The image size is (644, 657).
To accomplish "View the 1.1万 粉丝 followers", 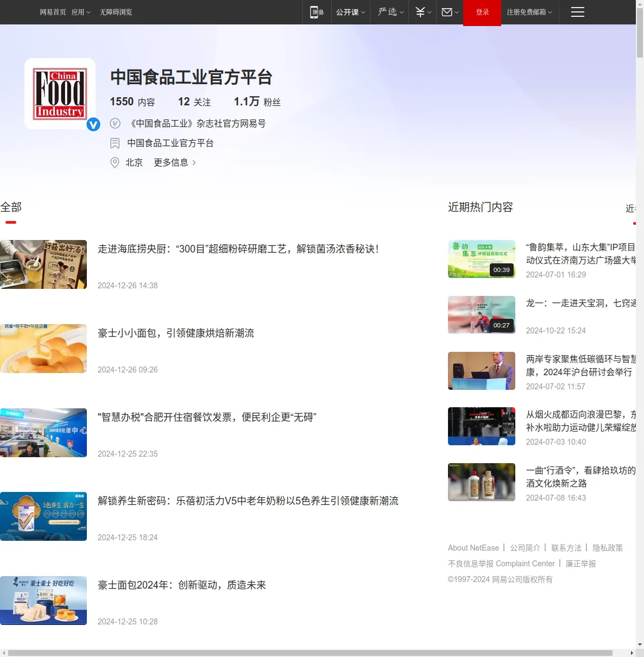I will [x=257, y=102].
